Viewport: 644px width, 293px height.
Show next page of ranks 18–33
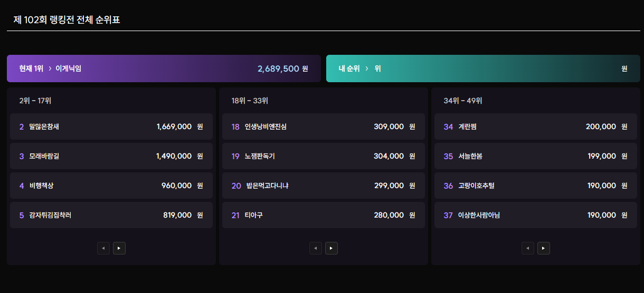[x=332, y=248]
